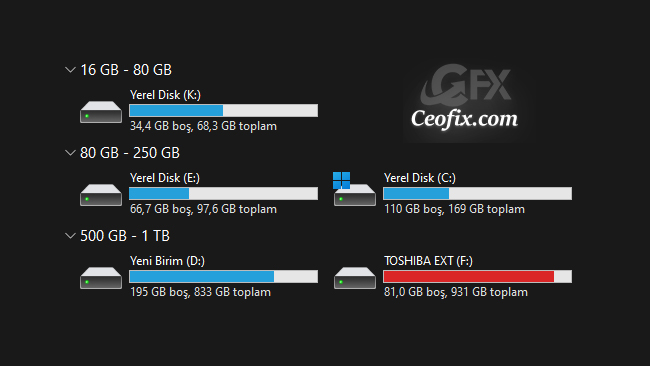Collapse the 500 GB - 1 TB group chevron
650x366 pixels.
[x=70, y=236]
